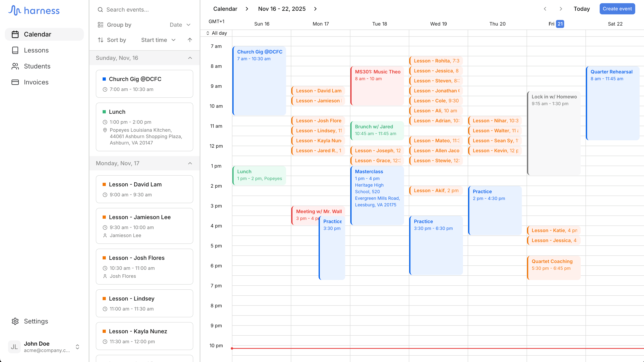
Task: Click the Invoices card icon
Action: [x=15, y=82]
